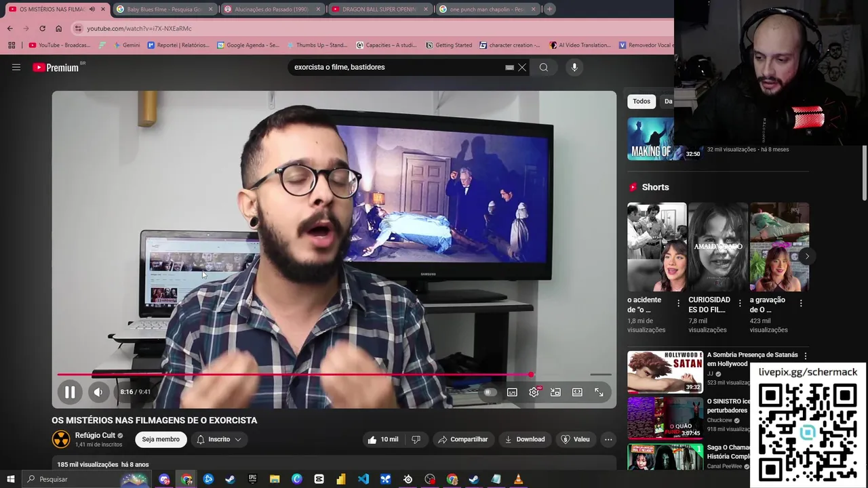This screenshot has height=488, width=868.
Task: Dislike the video
Action: click(416, 439)
